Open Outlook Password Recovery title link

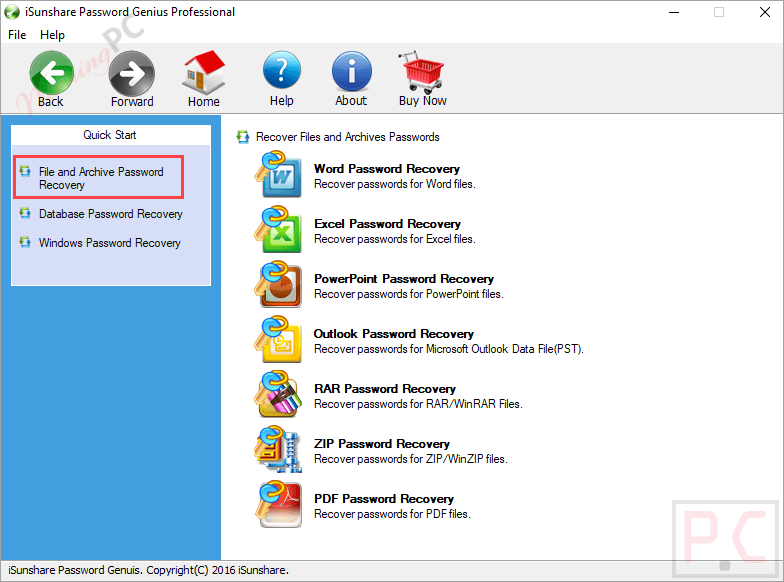pyautogui.click(x=394, y=334)
